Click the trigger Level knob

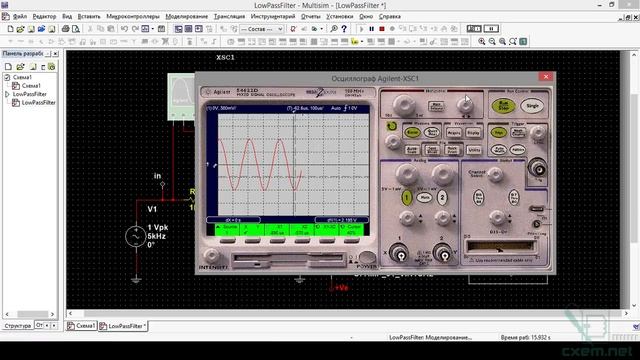click(x=538, y=132)
